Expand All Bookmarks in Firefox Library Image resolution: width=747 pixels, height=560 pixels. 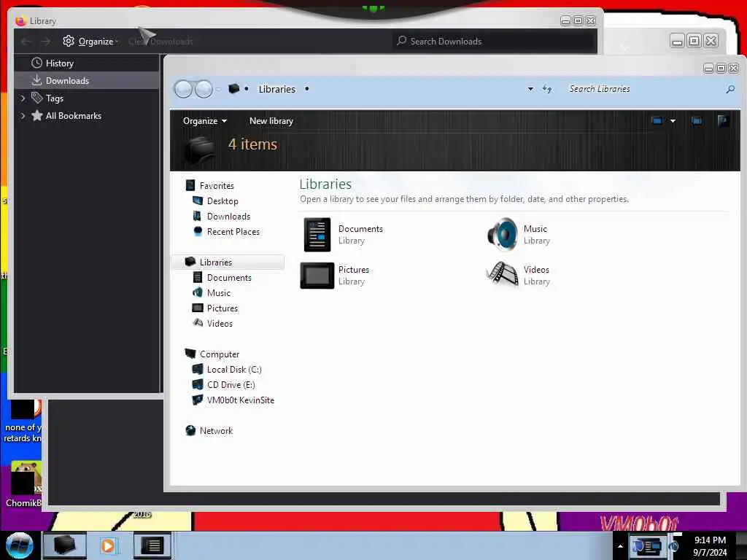[x=23, y=116]
